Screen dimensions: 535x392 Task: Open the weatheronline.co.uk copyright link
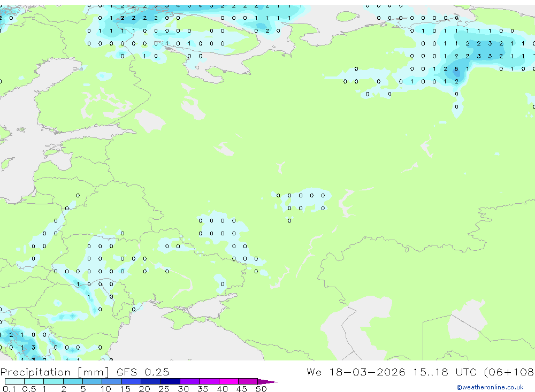(490, 387)
